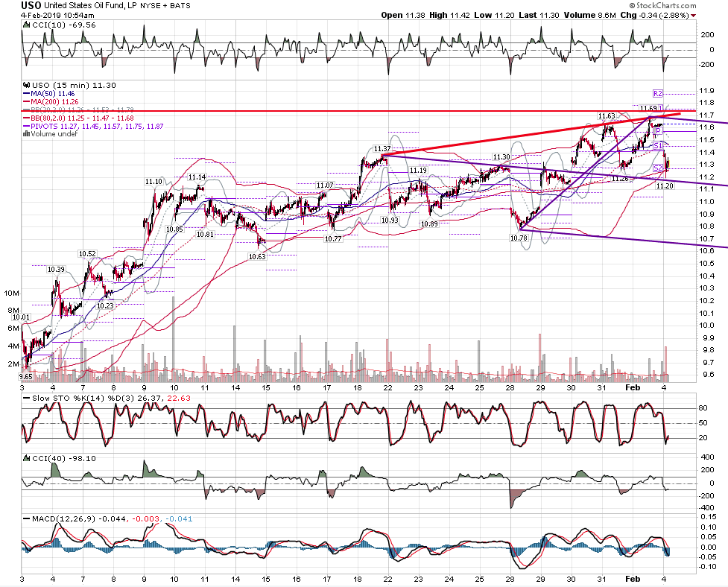728x587 pixels.
Task: Click the CCI(10) -69.56 indicator label
Action: pyautogui.click(x=61, y=25)
